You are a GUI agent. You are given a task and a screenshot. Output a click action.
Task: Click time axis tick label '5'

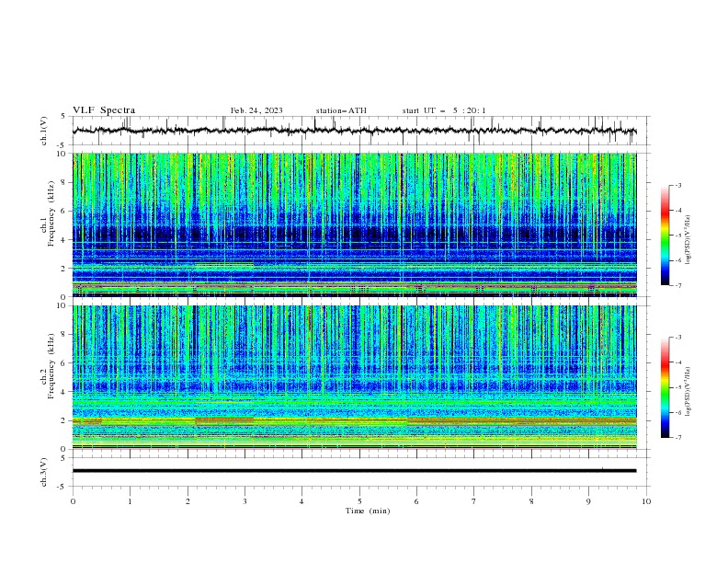(x=359, y=501)
